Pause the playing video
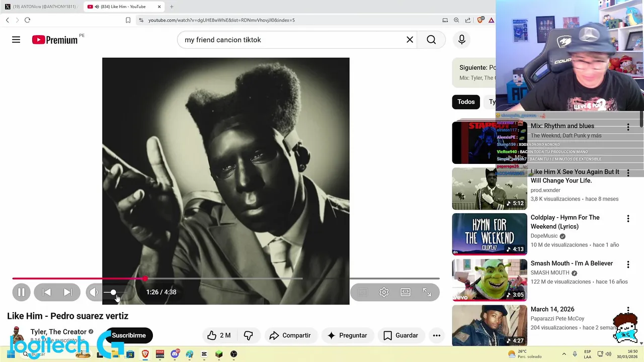This screenshot has height=362, width=644. pos(21,292)
